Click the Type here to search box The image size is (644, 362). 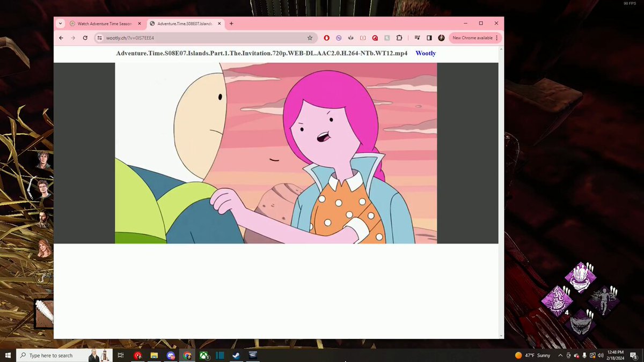(x=64, y=355)
